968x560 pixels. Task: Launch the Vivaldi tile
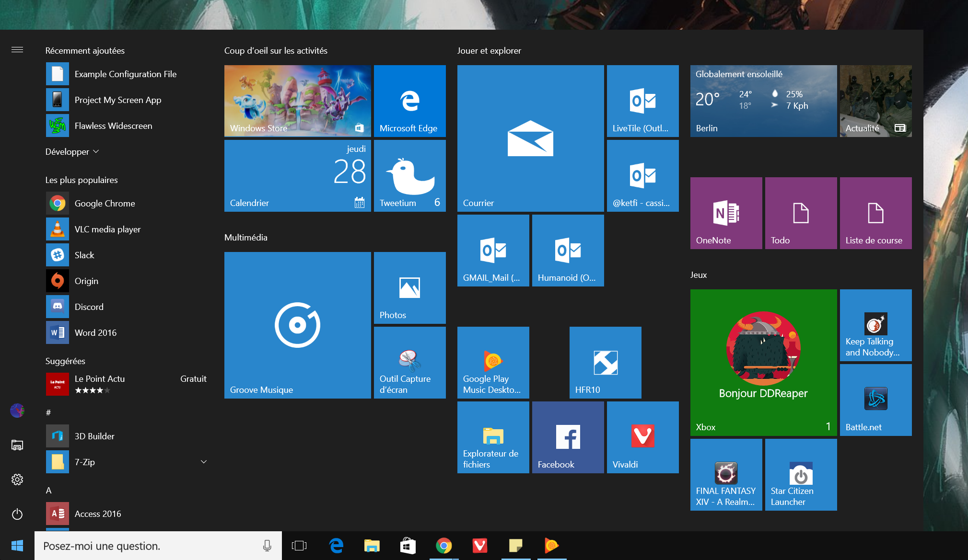pos(643,437)
